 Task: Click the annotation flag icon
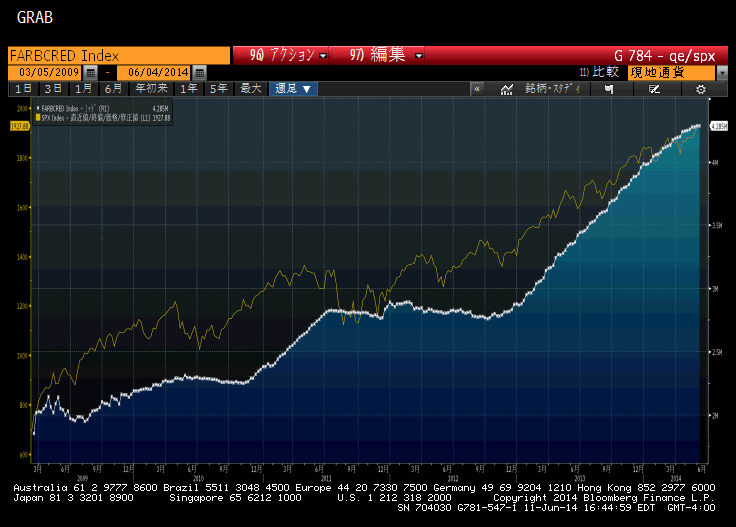(607, 89)
